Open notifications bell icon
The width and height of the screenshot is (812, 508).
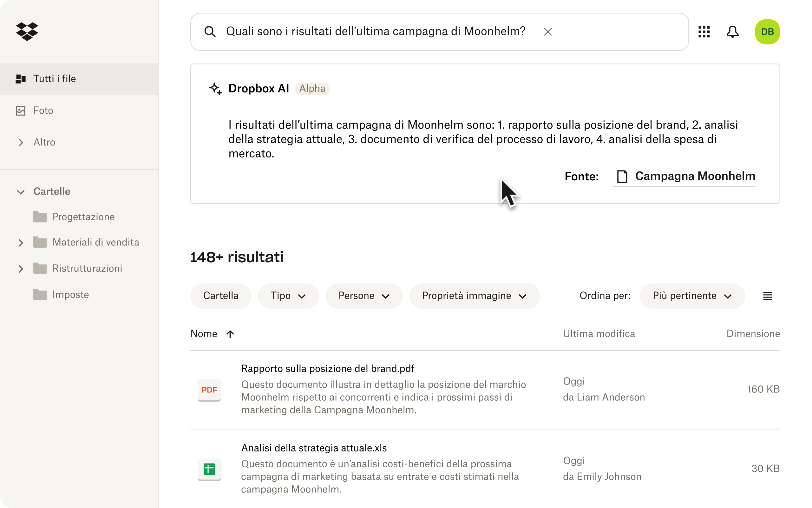tap(732, 31)
